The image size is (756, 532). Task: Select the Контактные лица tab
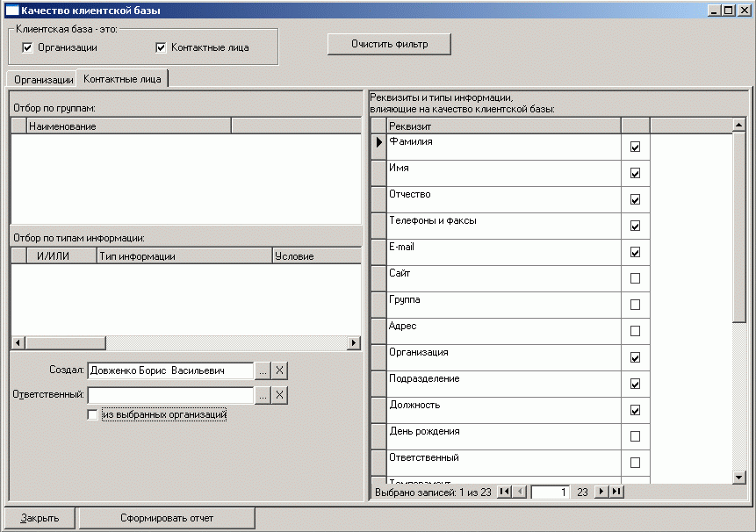pyautogui.click(x=122, y=78)
